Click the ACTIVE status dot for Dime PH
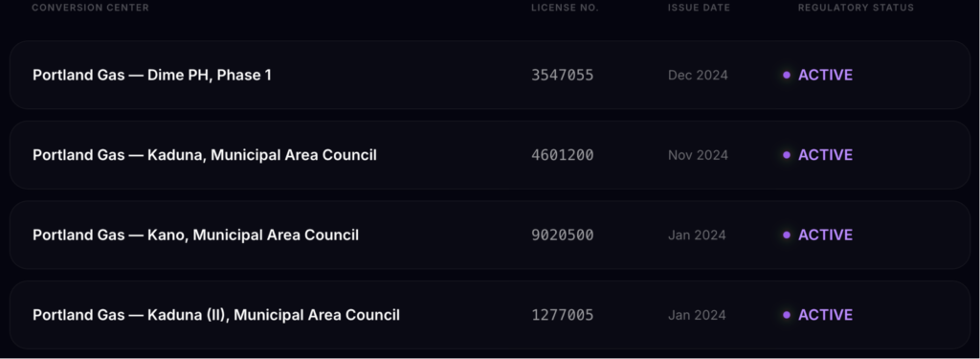Viewport: 980px width, 359px height. (787, 75)
